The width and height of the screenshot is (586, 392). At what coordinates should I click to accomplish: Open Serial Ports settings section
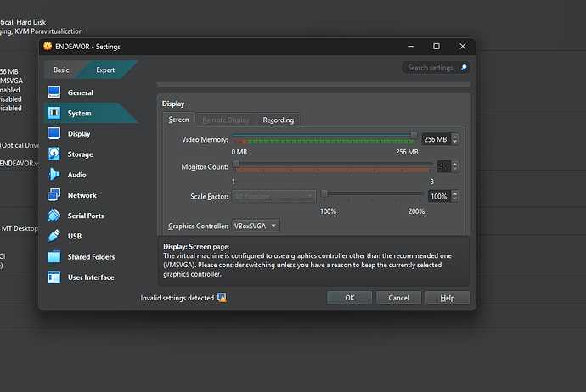click(91, 216)
